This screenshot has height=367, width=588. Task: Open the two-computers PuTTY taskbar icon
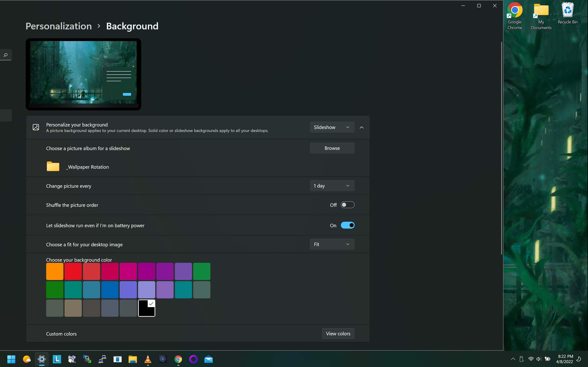click(102, 359)
